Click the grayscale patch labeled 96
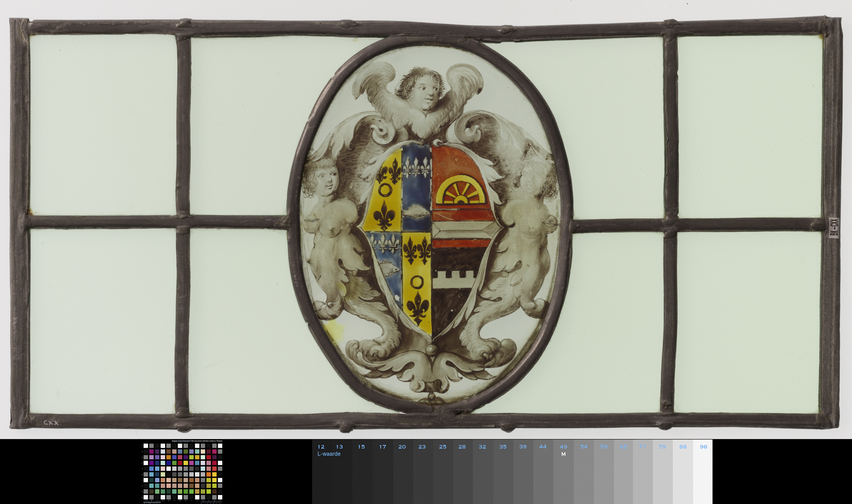Viewport: 852px width, 504px height. [x=703, y=472]
